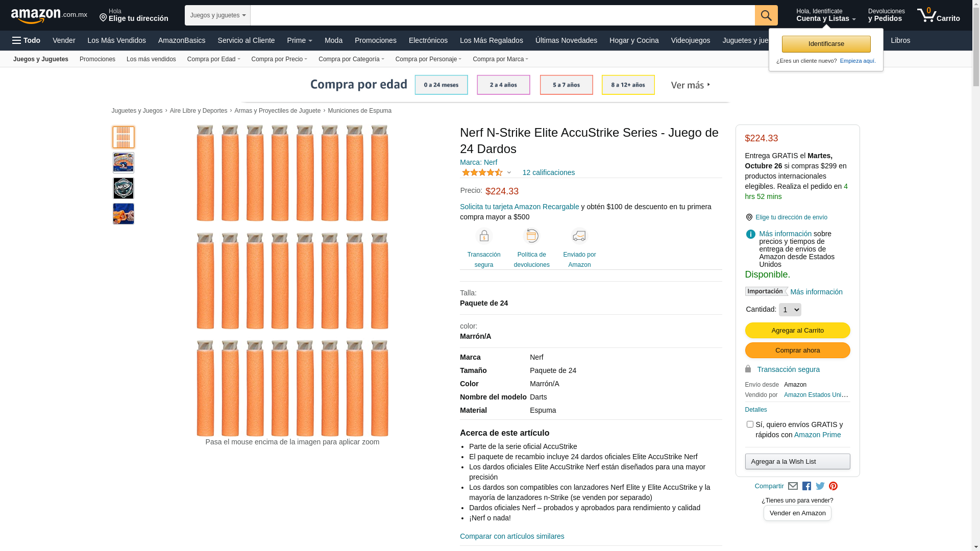The image size is (980, 551).
Task: Expand the Juegos y juguetes search category dropdown
Action: [x=217, y=15]
